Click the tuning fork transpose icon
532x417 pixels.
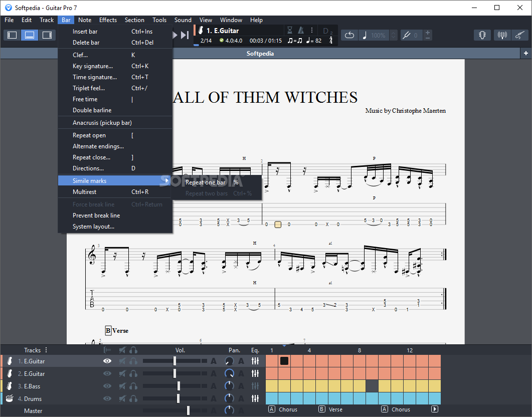pyautogui.click(x=406, y=35)
